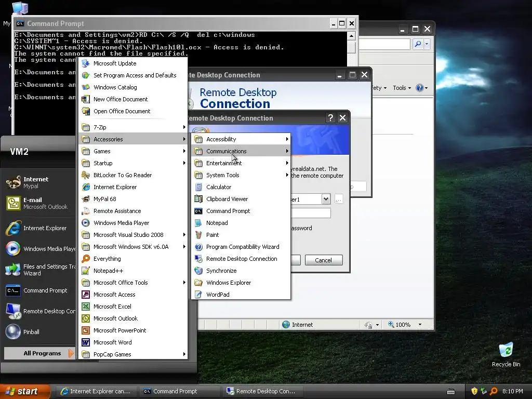
Task: Open Recycle Bin on desktop
Action: [506, 354]
